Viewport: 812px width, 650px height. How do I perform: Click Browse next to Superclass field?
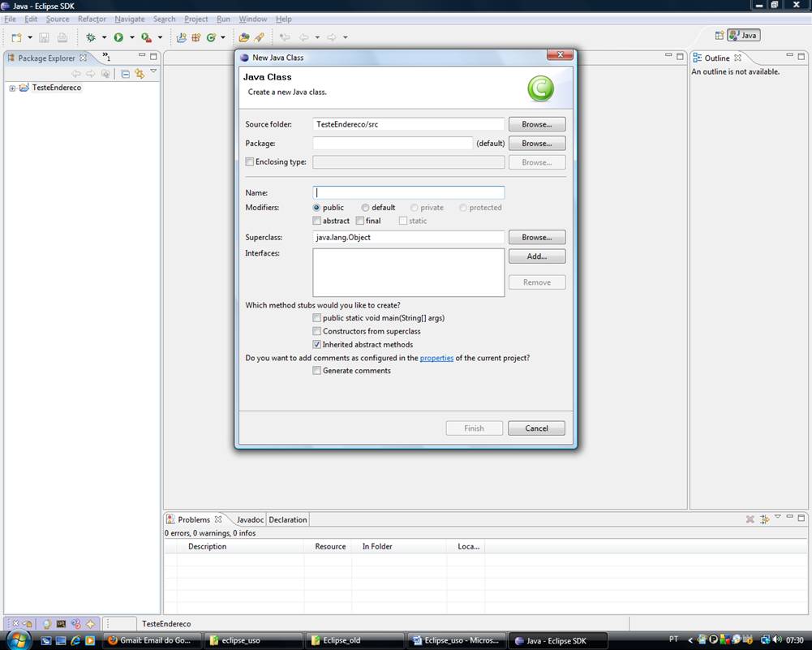[x=537, y=237]
